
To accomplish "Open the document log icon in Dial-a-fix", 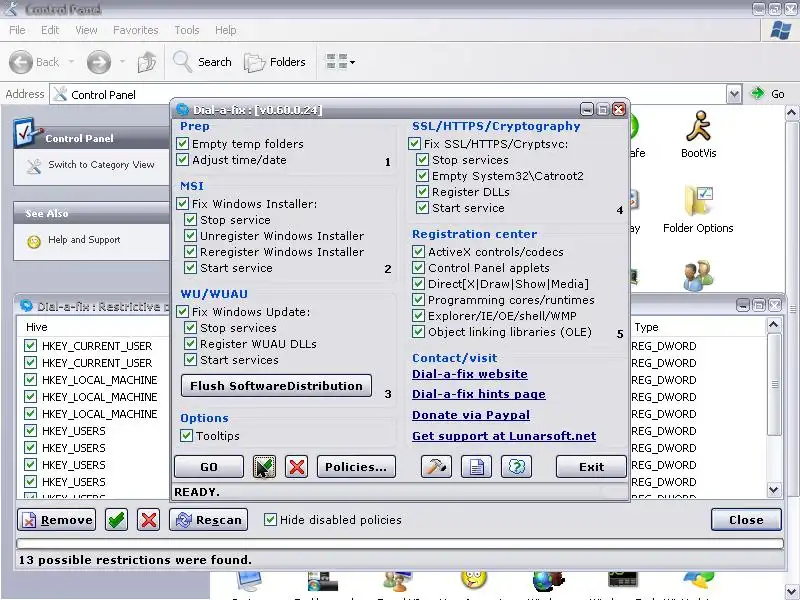I will [x=477, y=466].
